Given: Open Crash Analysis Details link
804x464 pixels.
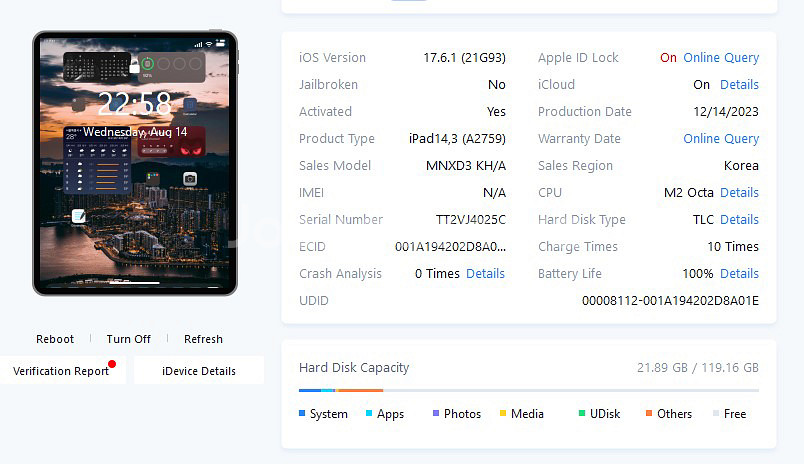Looking at the screenshot, I should tap(485, 274).
